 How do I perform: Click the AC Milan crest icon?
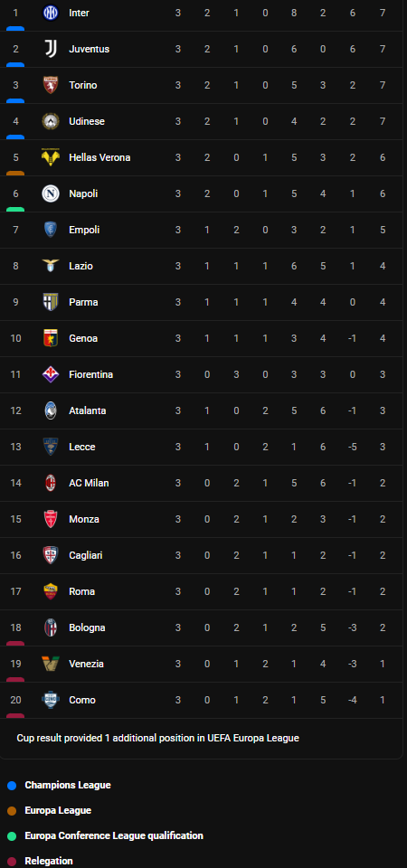click(x=51, y=483)
